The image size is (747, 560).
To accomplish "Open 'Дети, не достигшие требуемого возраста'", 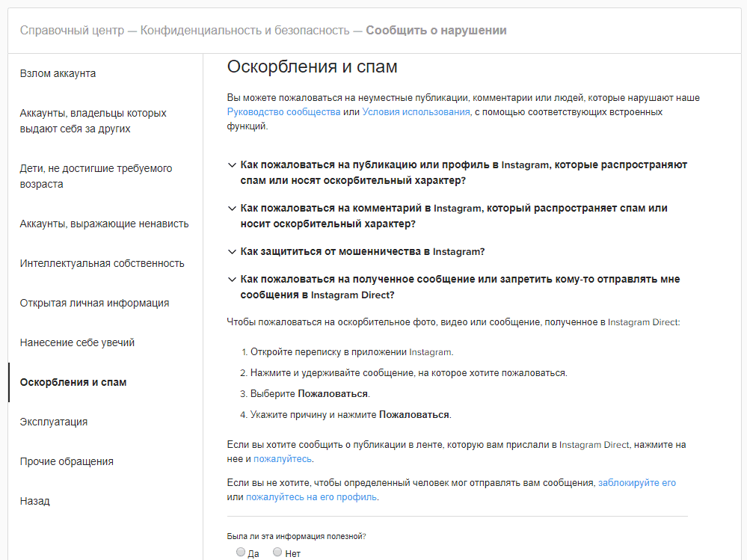I will [x=96, y=176].
